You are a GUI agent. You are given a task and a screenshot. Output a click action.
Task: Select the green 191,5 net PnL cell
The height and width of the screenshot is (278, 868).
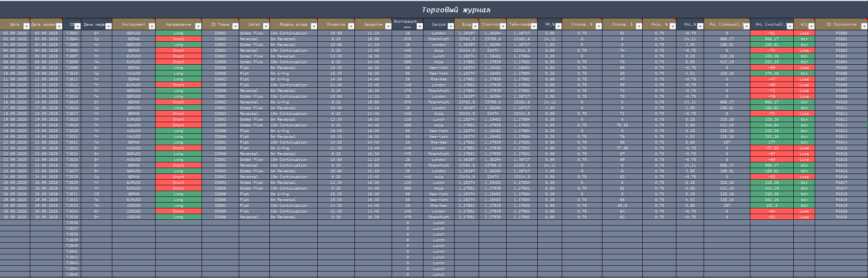click(x=771, y=206)
